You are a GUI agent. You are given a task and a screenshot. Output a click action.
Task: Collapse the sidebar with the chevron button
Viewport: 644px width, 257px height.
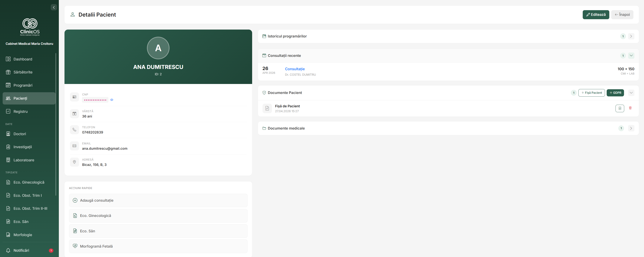(54, 7)
